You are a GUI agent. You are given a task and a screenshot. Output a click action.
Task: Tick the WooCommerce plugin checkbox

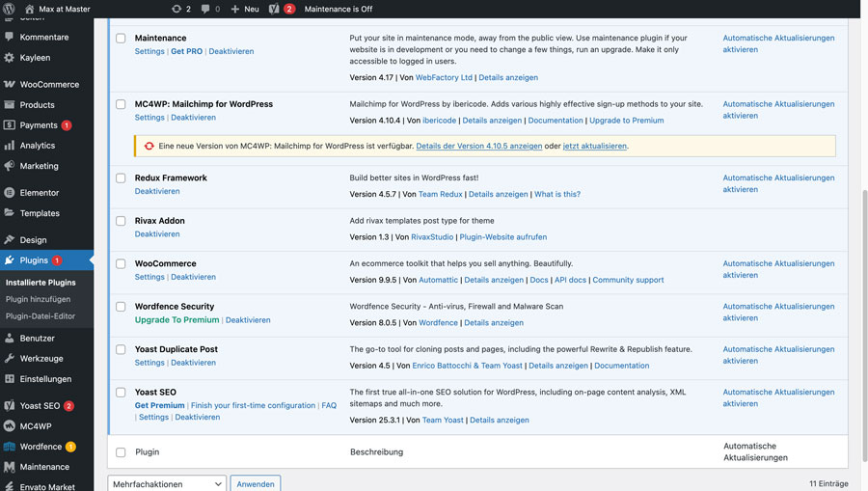[x=121, y=263]
